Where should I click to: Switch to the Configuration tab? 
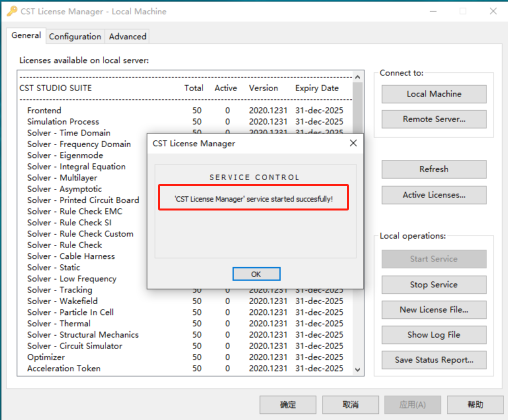coord(75,36)
